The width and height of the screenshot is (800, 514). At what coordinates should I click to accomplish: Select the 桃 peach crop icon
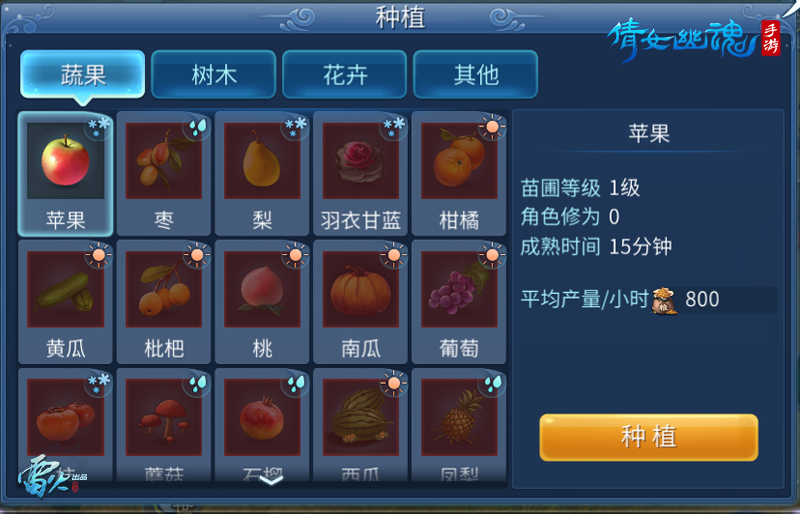point(262,289)
